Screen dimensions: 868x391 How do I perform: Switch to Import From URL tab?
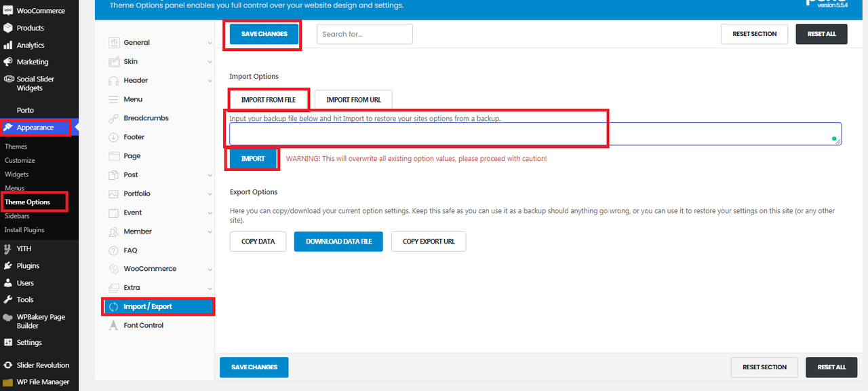353,100
